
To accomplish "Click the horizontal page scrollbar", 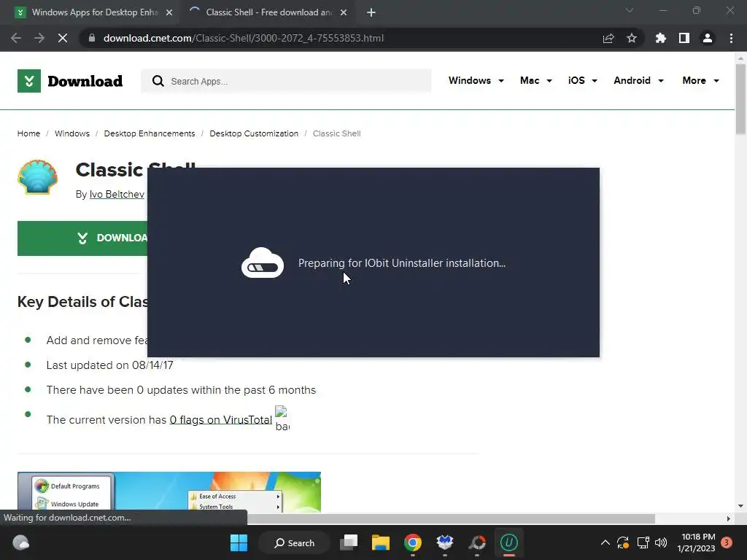I will (451, 518).
